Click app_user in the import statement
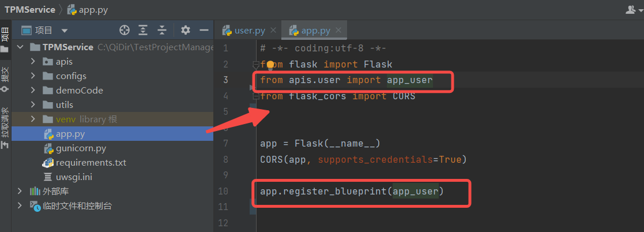The width and height of the screenshot is (644, 232). 409,80
